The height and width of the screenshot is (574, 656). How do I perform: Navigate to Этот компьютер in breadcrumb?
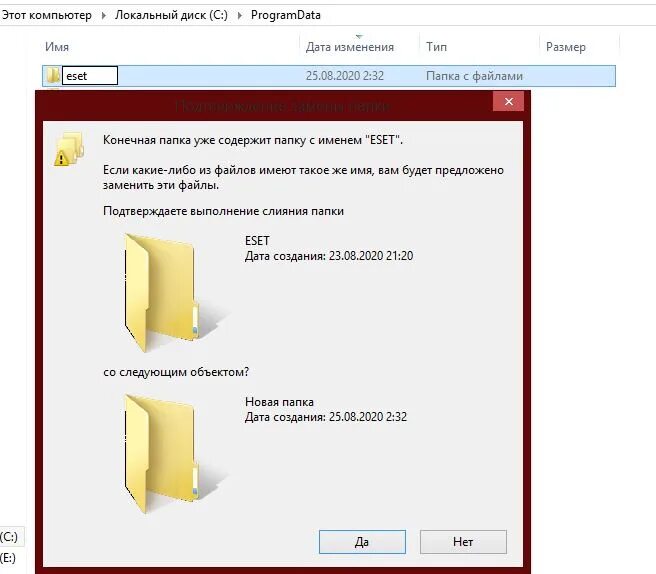click(x=46, y=15)
